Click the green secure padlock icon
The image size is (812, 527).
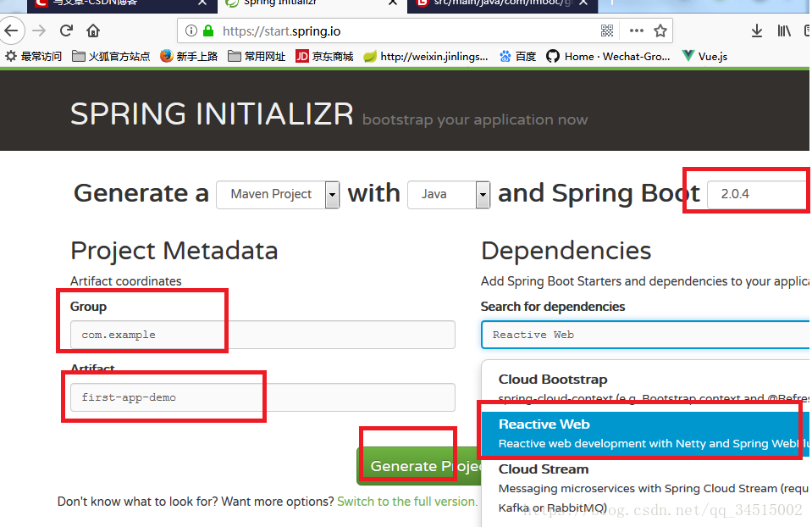pos(208,31)
